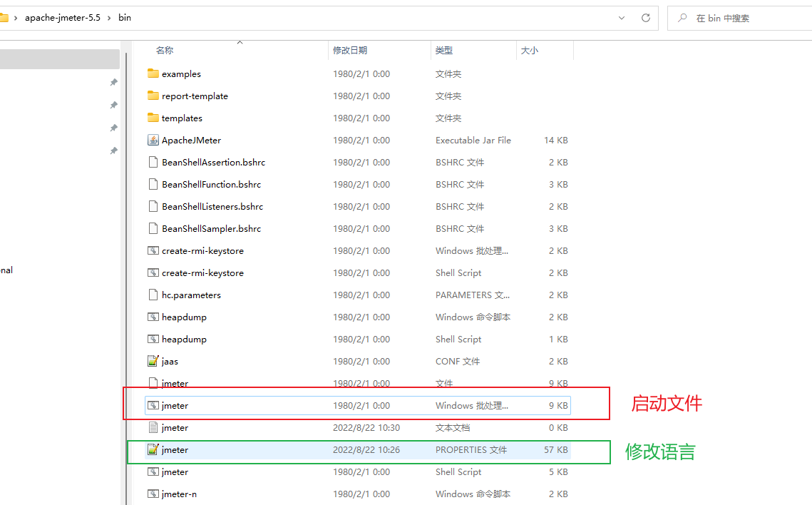Select the hc.parameters file name
Viewport: 812px width, 505px height.
tap(191, 295)
